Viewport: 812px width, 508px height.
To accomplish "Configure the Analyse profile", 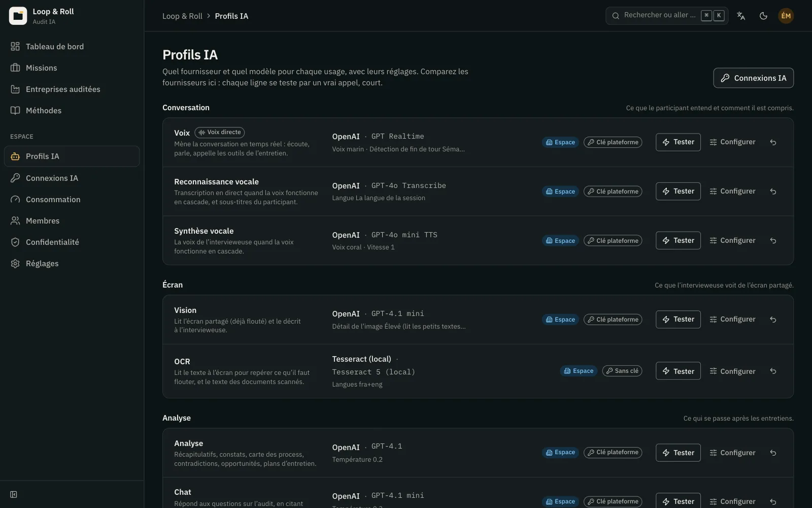I will pos(732,453).
